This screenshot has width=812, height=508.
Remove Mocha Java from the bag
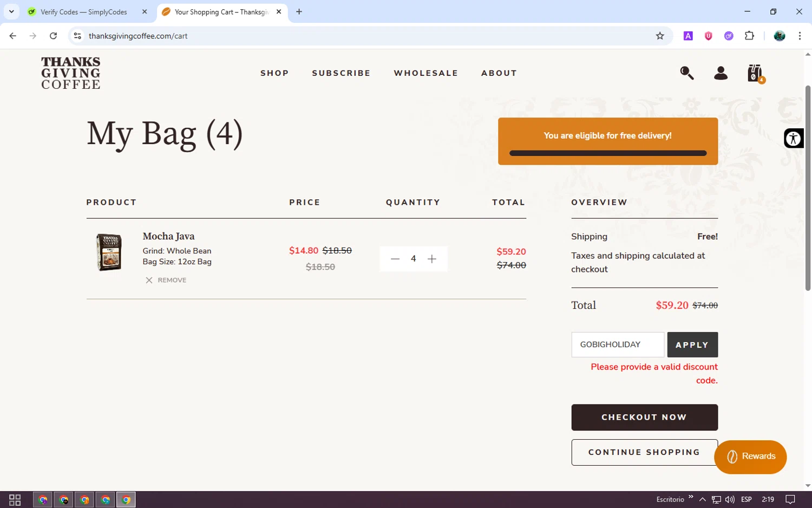[166, 280]
